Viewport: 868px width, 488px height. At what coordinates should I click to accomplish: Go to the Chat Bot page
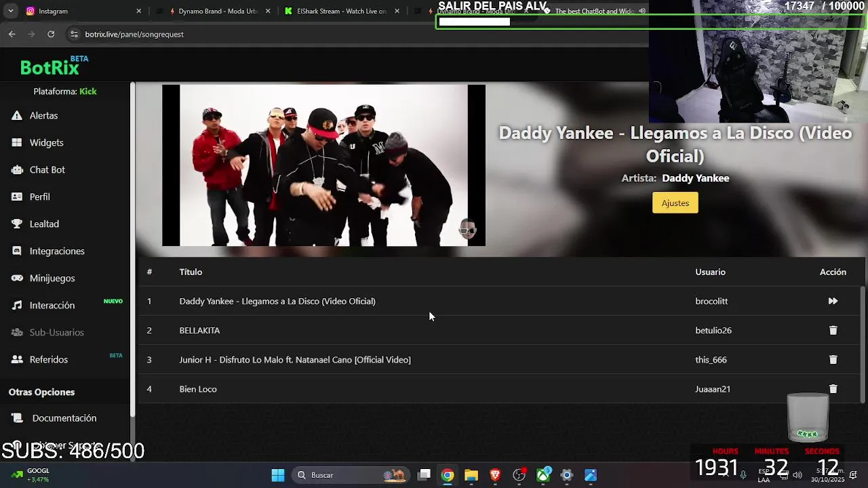47,170
